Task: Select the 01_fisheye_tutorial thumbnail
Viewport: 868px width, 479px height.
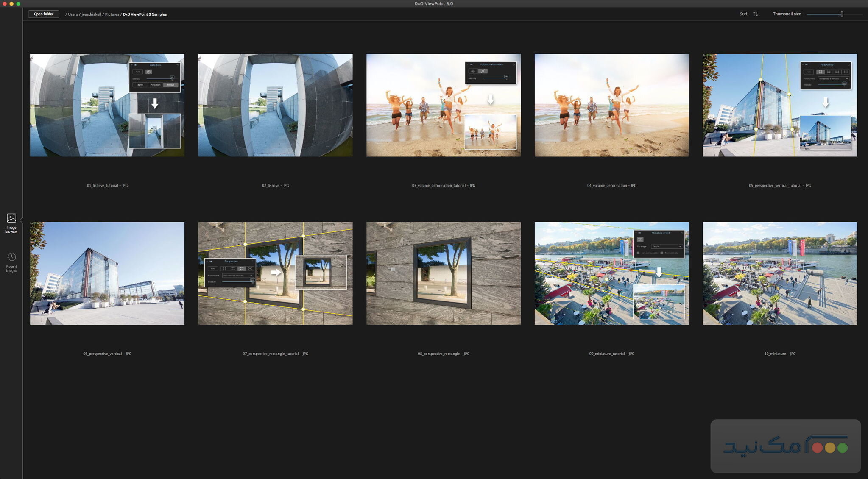Action: tap(107, 105)
